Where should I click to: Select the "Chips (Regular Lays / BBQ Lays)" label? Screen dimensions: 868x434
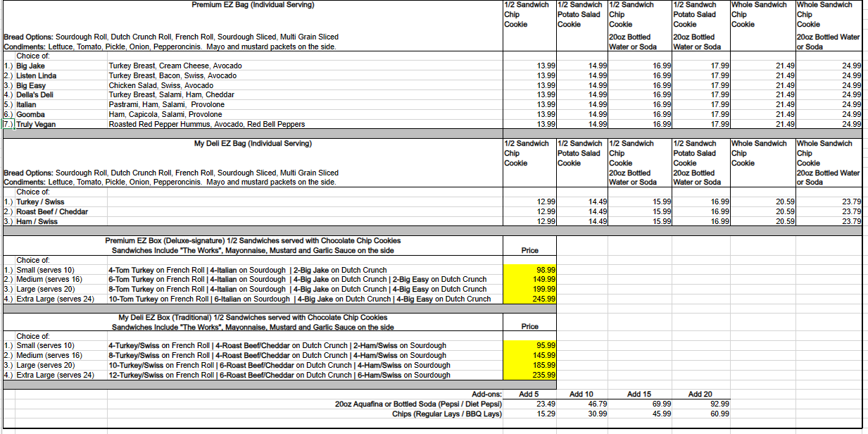[446, 414]
